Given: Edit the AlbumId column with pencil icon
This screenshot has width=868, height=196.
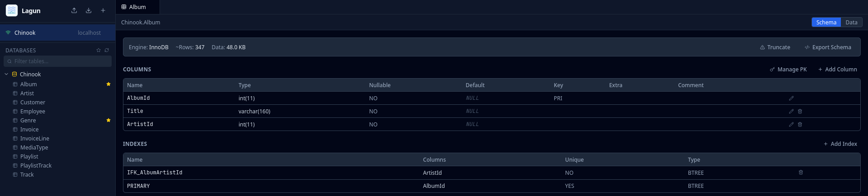Looking at the screenshot, I should tap(791, 98).
